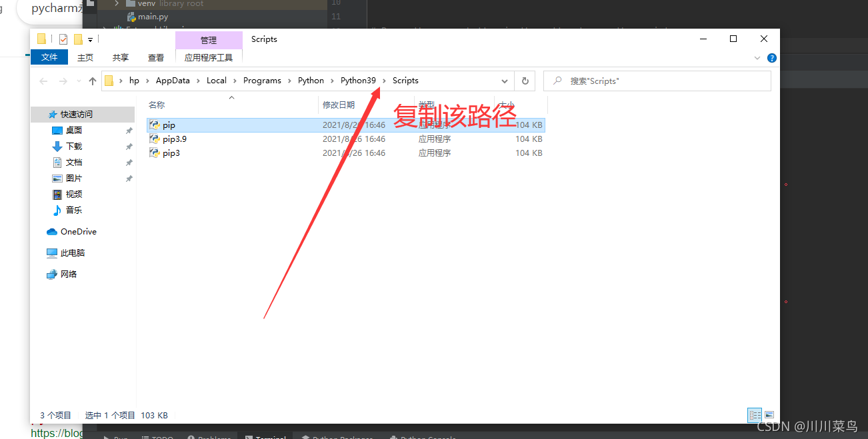The image size is (868, 439).
Task: Click the pip3 file icon
Action: click(154, 153)
